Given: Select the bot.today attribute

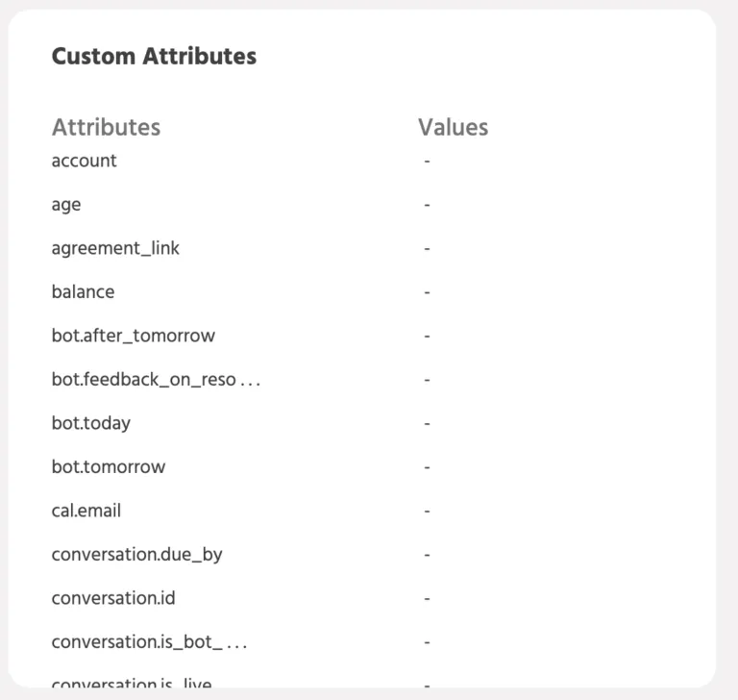Looking at the screenshot, I should (91, 423).
